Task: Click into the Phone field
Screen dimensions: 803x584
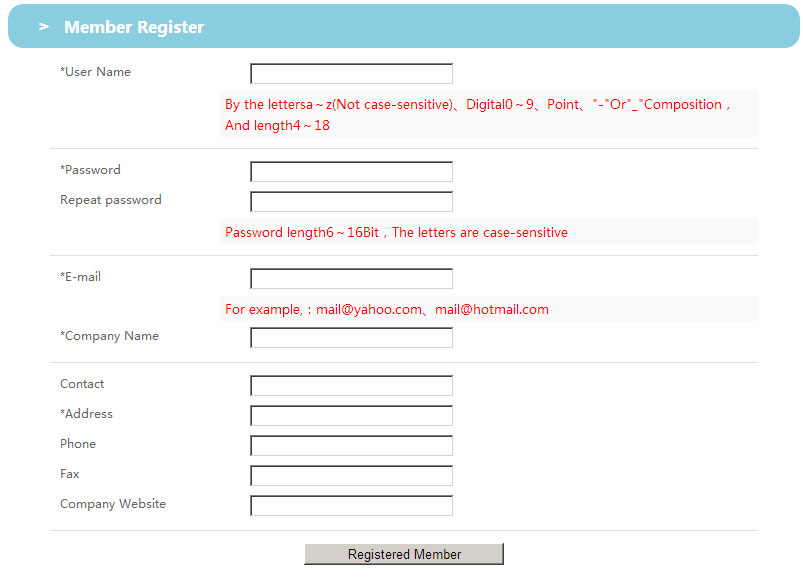Action: point(351,446)
